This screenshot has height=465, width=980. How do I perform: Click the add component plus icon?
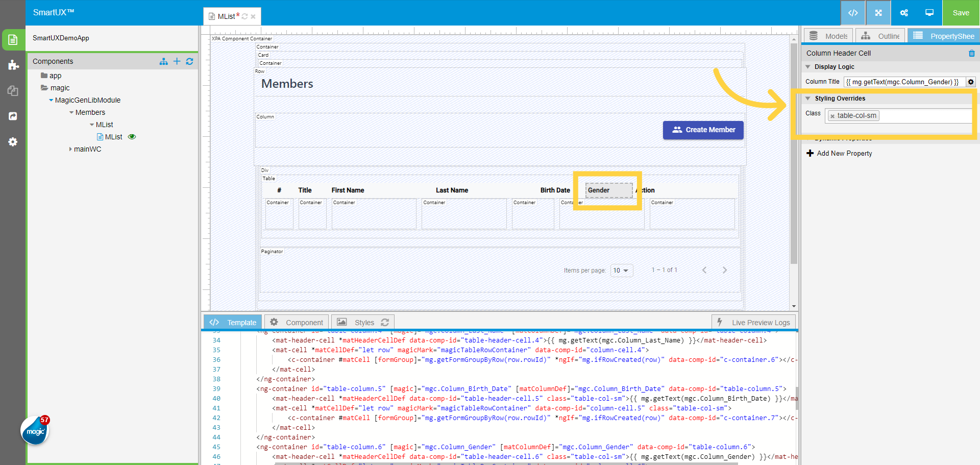(x=177, y=61)
